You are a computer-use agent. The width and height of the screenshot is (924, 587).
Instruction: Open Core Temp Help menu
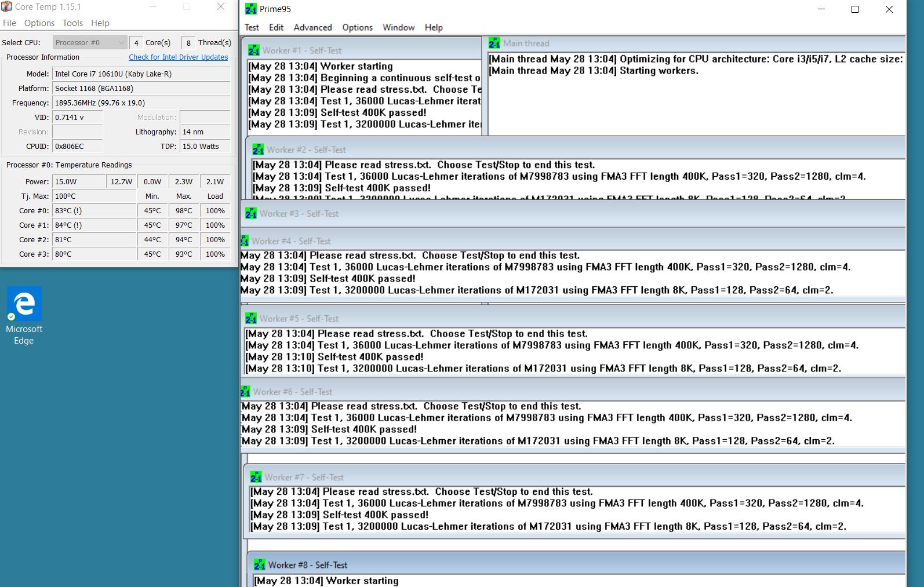click(100, 23)
